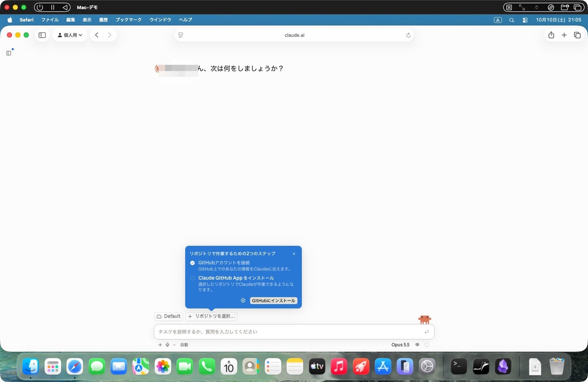This screenshot has width=588, height=382.
Task: Reload the claude.ai page
Action: click(408, 35)
